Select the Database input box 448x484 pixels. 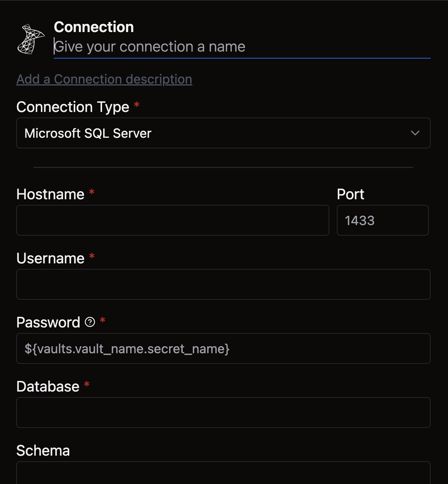coord(223,413)
